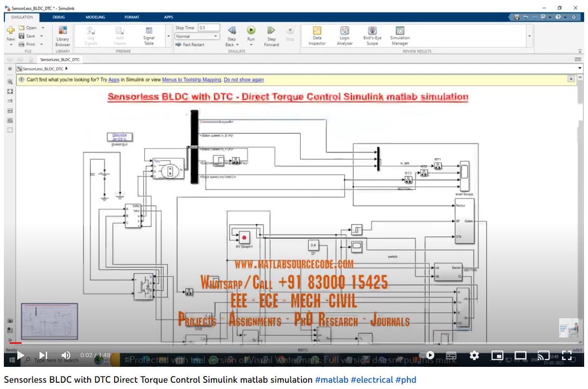This screenshot has height=389, width=588.
Task: Expand the Save options arrow
Action: [x=41, y=36]
